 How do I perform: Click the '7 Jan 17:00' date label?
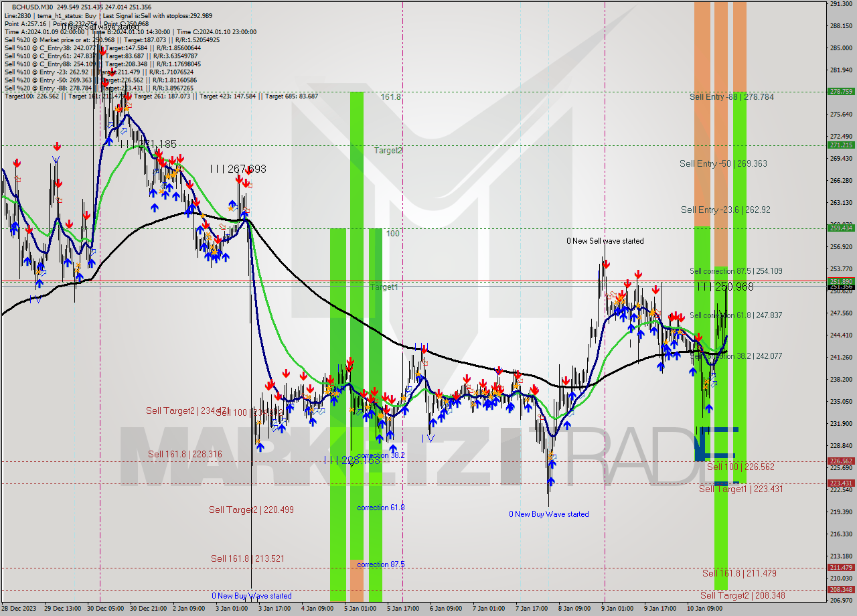click(x=531, y=609)
